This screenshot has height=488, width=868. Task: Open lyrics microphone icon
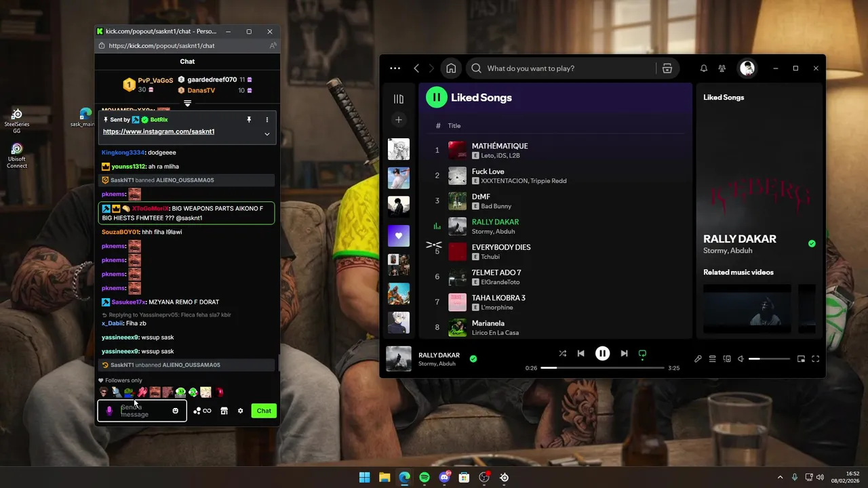[x=698, y=359]
